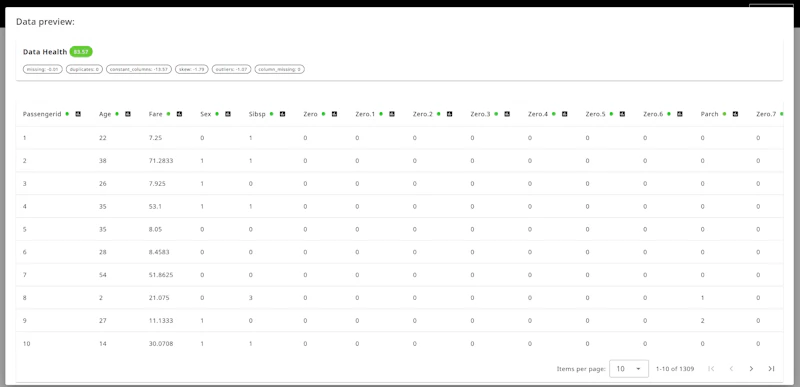Click the 53.1 fare cell
The width and height of the screenshot is (800, 387).
coord(156,207)
